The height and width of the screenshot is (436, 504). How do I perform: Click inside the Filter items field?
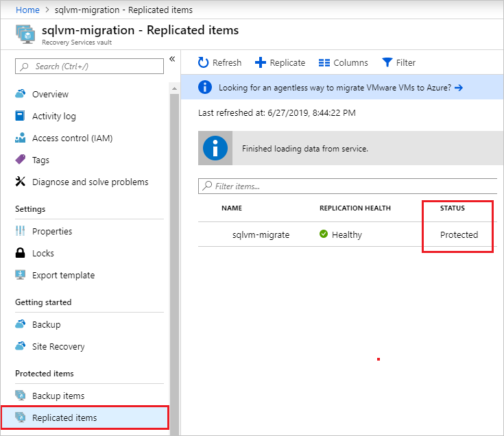(350, 186)
